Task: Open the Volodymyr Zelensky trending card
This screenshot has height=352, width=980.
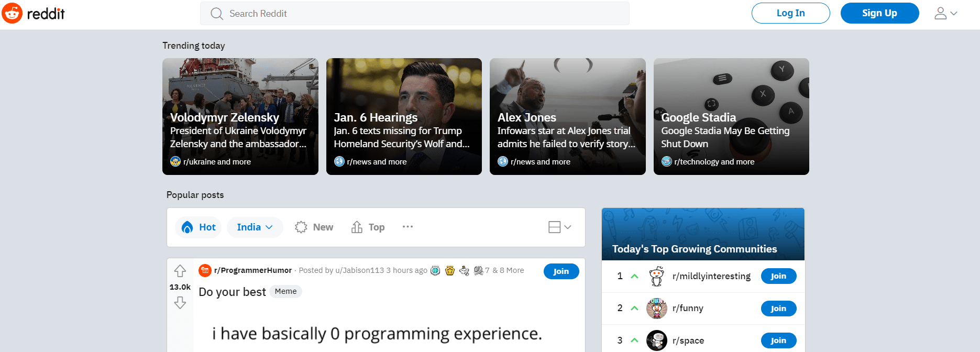Action: (x=240, y=116)
